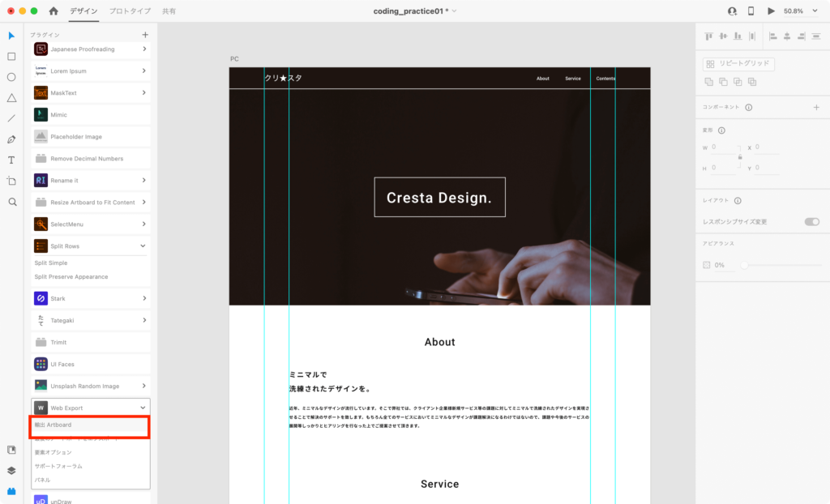This screenshot has height=504, width=830.
Task: Click the blue Plugins panel icon
Action: click(x=11, y=491)
